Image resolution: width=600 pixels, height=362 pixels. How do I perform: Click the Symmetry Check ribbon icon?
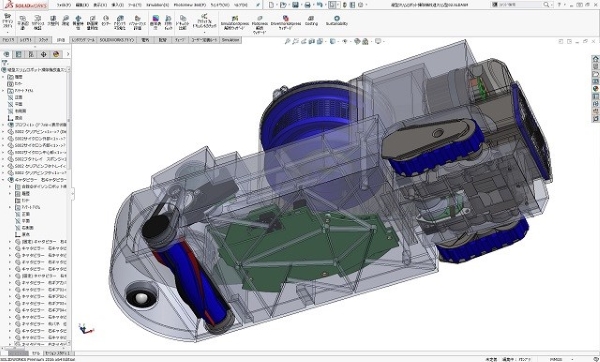(x=168, y=22)
